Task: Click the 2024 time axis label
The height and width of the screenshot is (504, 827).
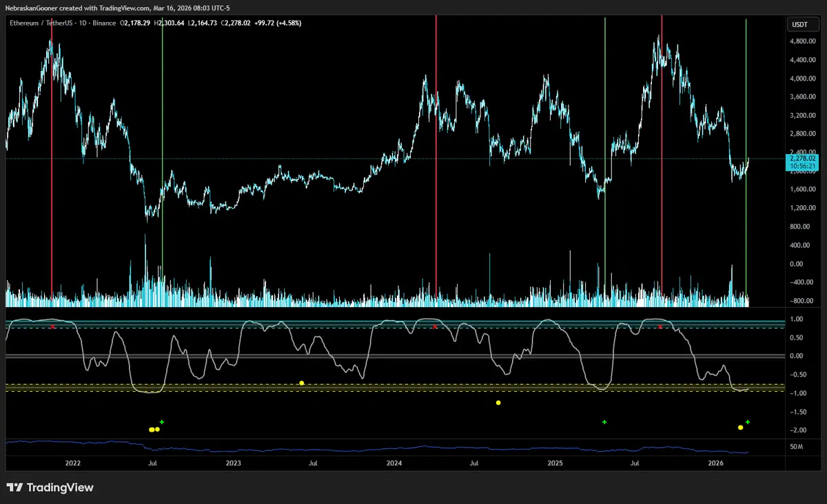Action: coord(394,465)
